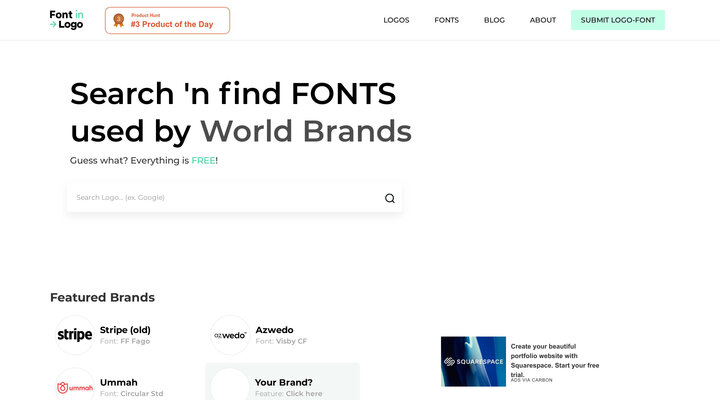The height and width of the screenshot is (400, 720).
Task: Open the Ummah brand title
Action: (118, 382)
